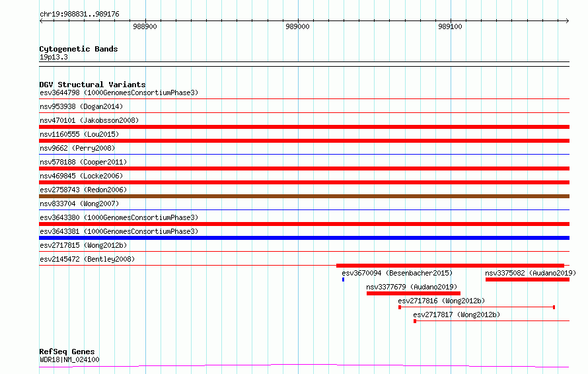The image size is (588, 374).
Task: Click the red bar under esv3643380
Action: click(304, 224)
